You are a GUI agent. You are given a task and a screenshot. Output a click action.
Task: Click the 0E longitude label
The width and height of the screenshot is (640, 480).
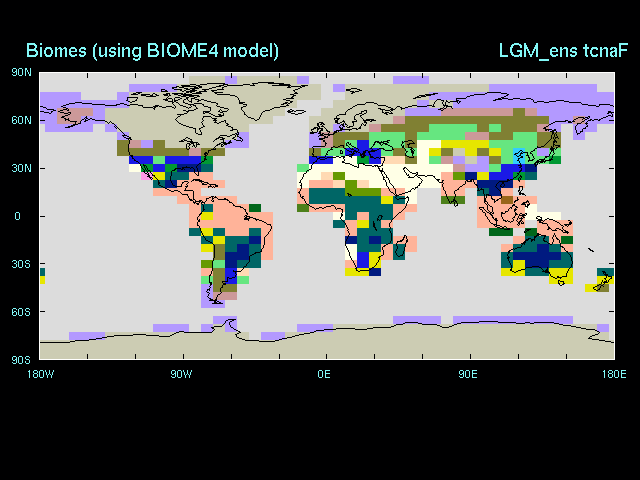coord(324,374)
